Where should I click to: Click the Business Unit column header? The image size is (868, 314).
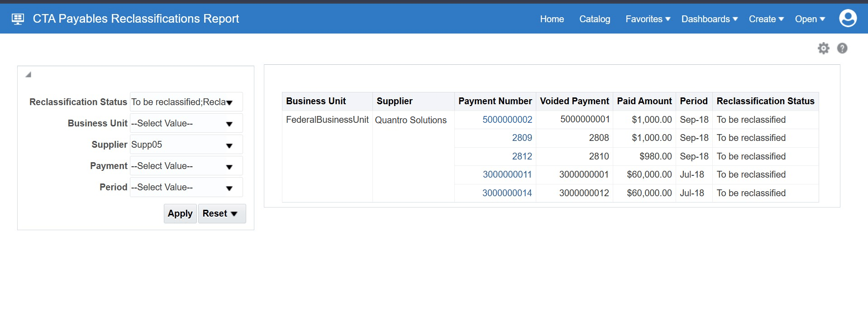328,101
